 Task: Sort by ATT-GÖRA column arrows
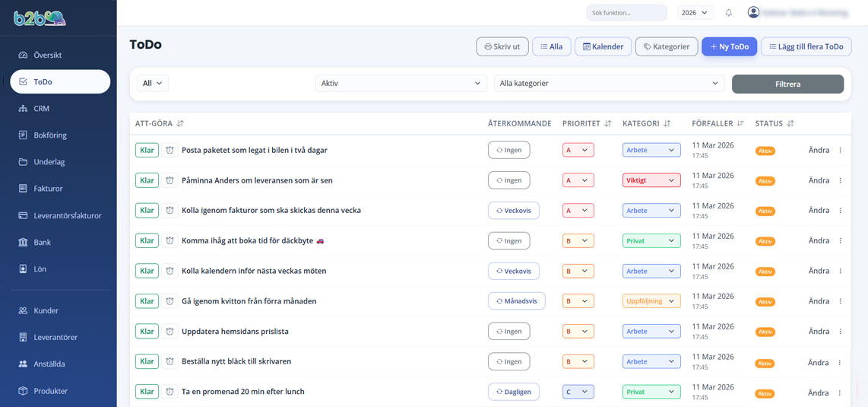pos(180,123)
